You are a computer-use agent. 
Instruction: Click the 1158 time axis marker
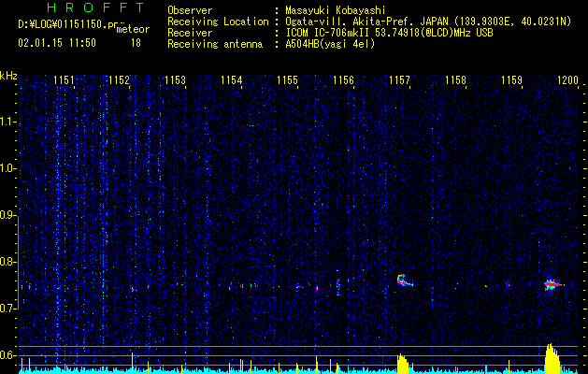[x=455, y=79]
